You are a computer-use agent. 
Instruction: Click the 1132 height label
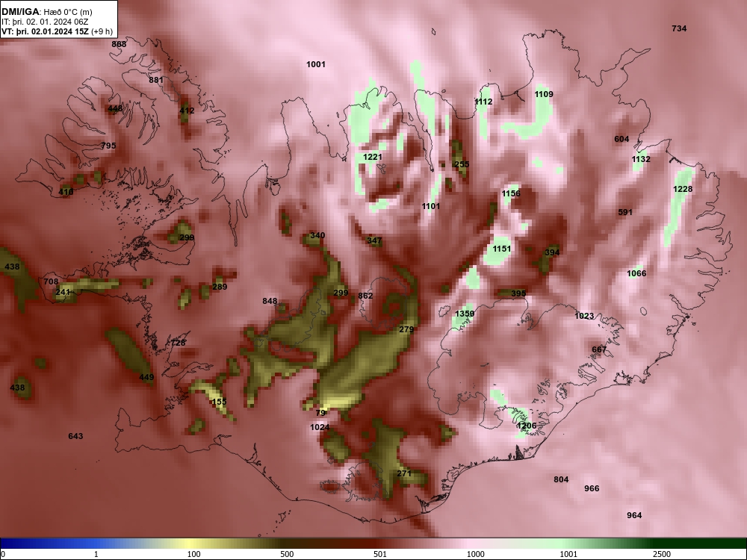pos(641,159)
